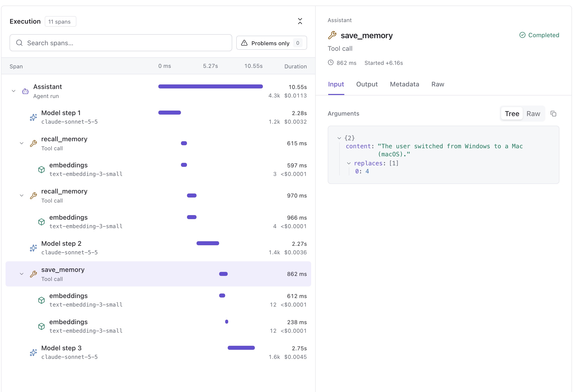Click the 966 ms embeddings cube icon
The height and width of the screenshot is (392, 573).
tap(41, 222)
